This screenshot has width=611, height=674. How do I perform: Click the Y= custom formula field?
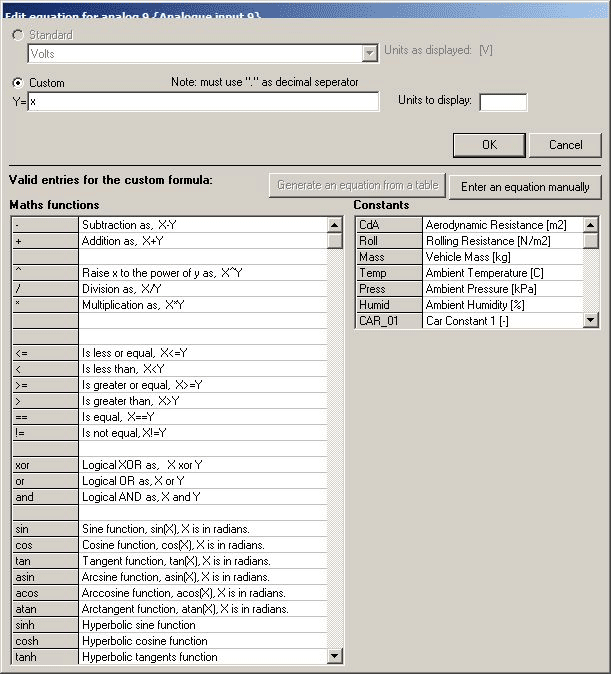(x=204, y=102)
